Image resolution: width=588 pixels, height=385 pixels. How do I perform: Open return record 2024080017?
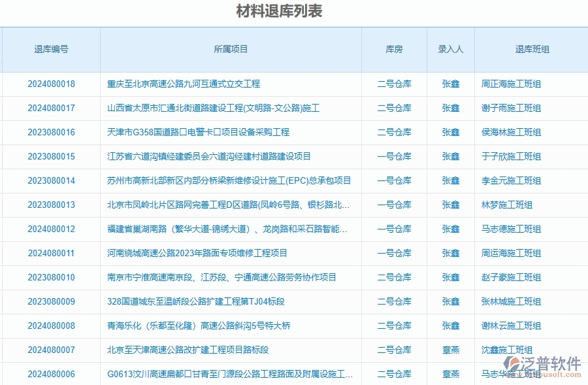[x=51, y=108]
